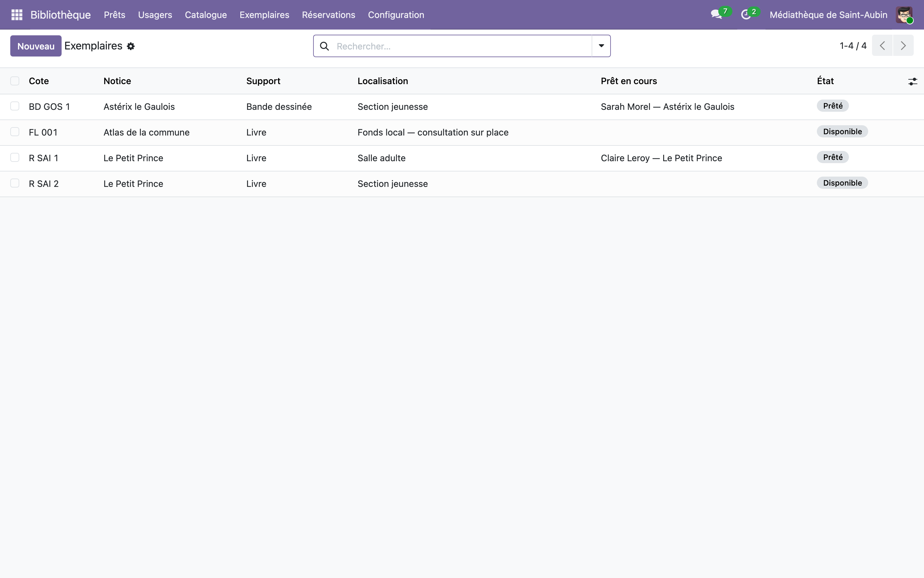Image resolution: width=924 pixels, height=578 pixels.
Task: Click the gear icon next to Exemplaires
Action: [131, 46]
